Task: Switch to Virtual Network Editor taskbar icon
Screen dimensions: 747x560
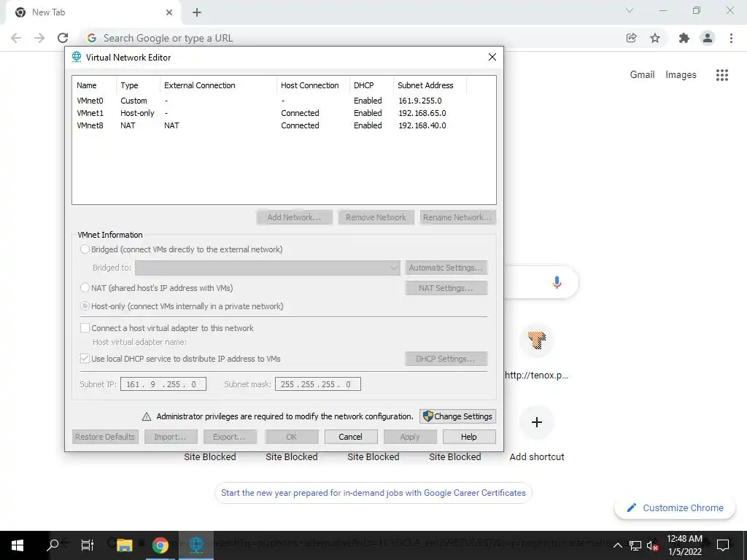Action: tap(196, 545)
